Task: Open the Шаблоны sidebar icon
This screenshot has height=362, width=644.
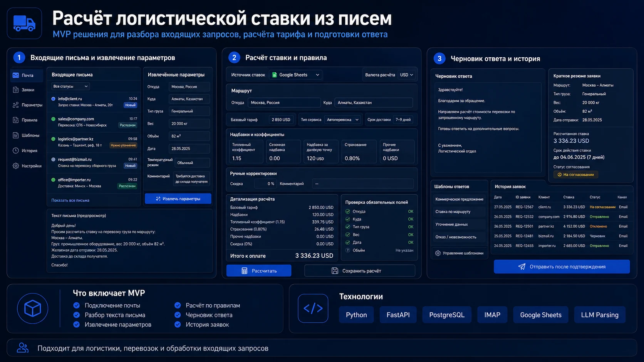Action: (x=16, y=135)
